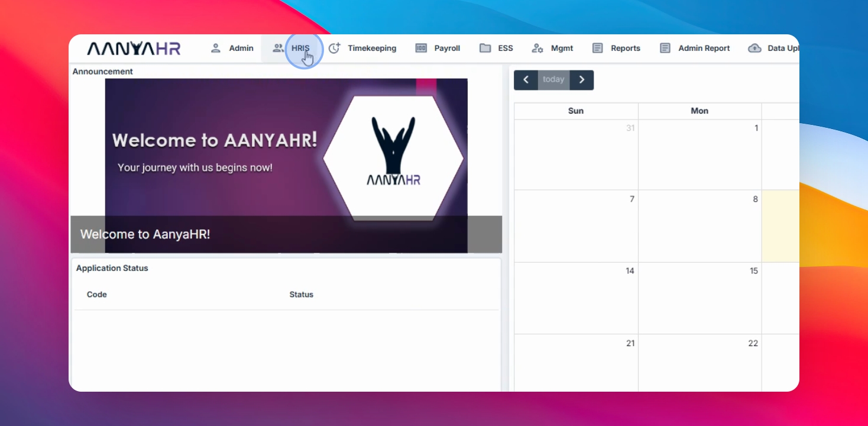Click the ESS folder icon
This screenshot has height=426, width=868.
pos(485,49)
